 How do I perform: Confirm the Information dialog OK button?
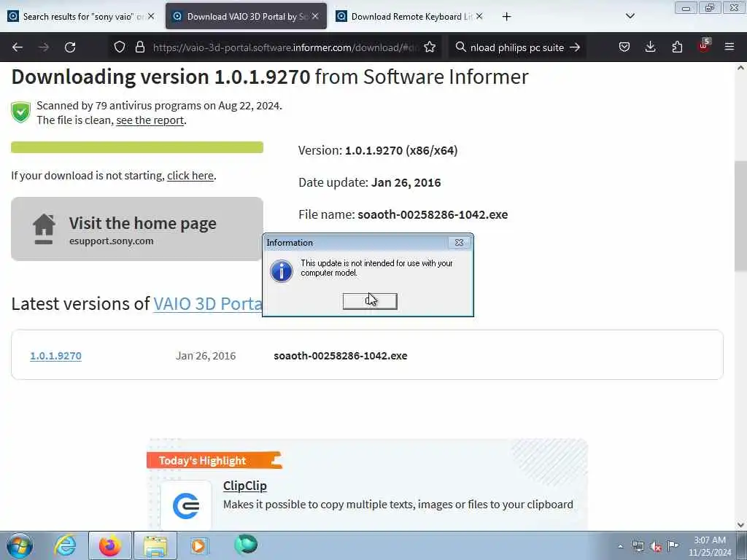pos(370,301)
